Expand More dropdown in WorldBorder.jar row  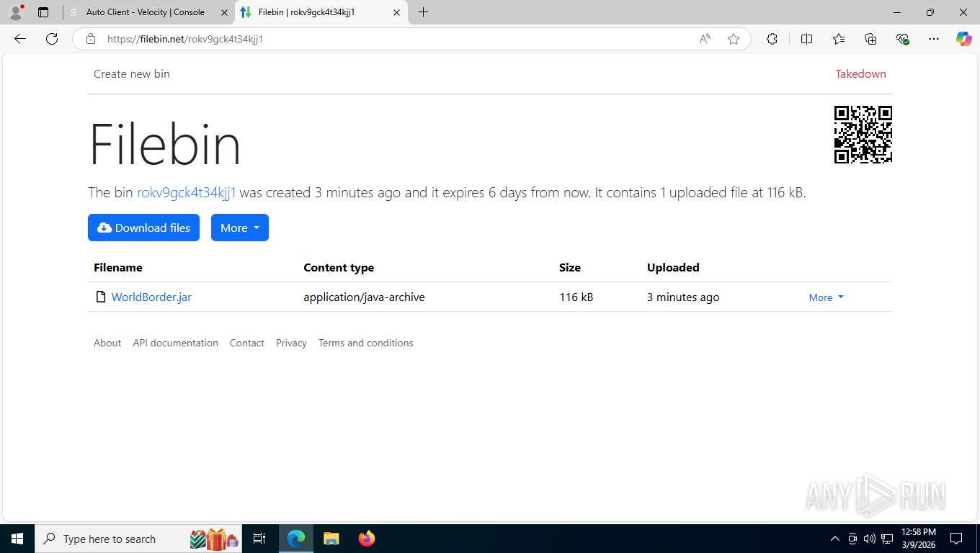[x=826, y=297]
